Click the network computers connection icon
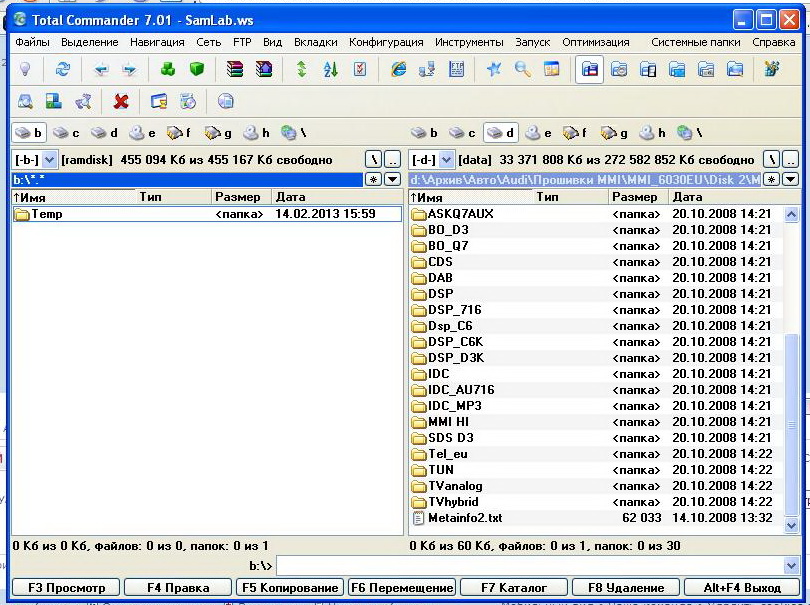This screenshot has height=605, width=810. pos(427,69)
